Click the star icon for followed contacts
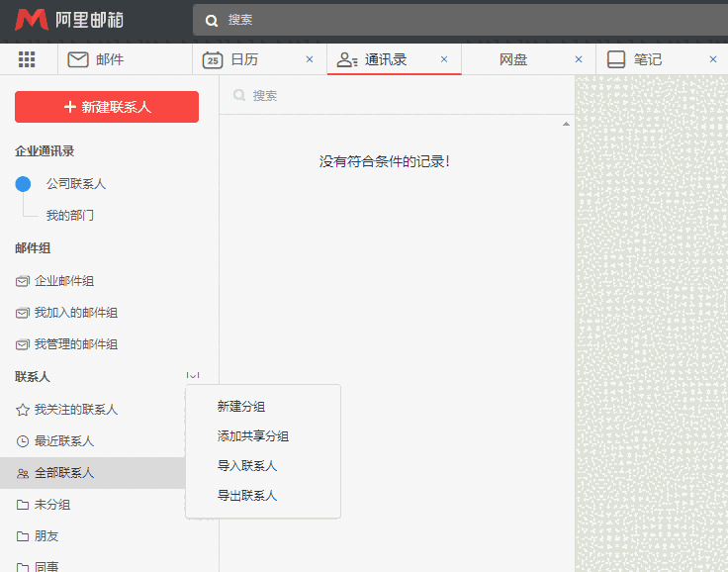Screen dimensions: 728x572 (x=23, y=410)
